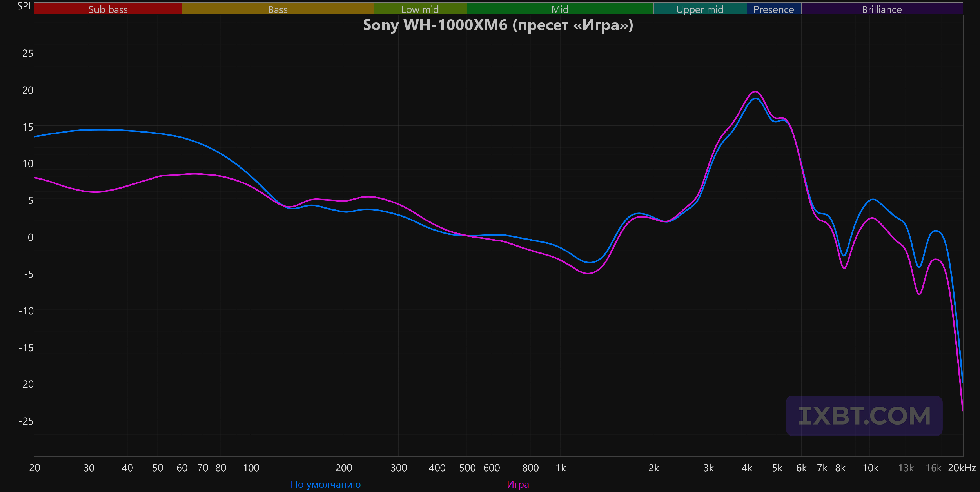The width and height of the screenshot is (980, 492).
Task: Click the 70 Hz frequency axis tick
Action: pyautogui.click(x=203, y=468)
